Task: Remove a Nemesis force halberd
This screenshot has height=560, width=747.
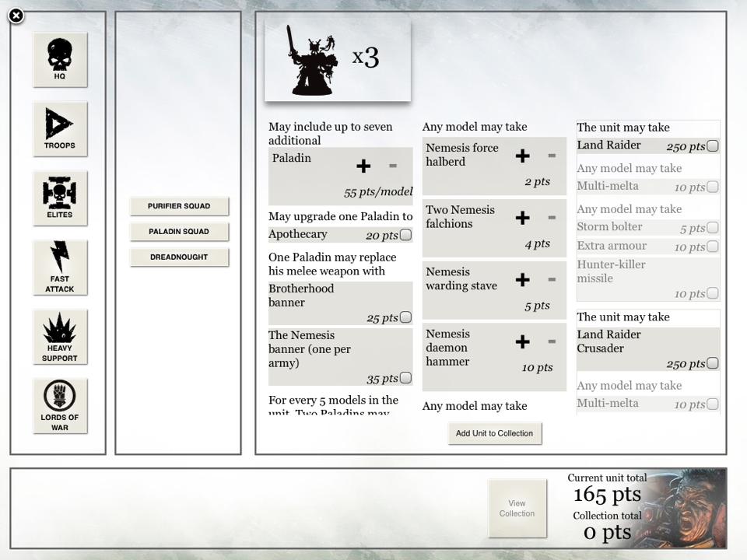Action: [552, 156]
